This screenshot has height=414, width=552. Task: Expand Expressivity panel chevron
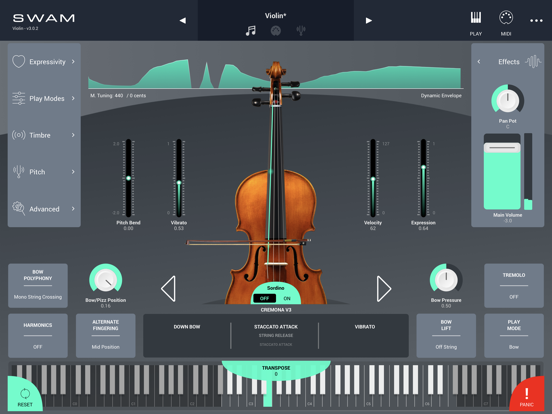[x=73, y=62]
